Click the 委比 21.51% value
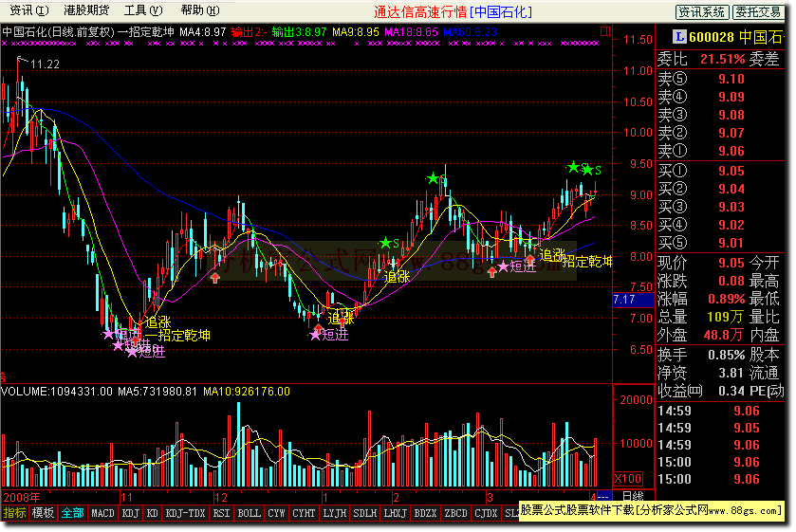The image size is (796, 532). click(723, 59)
